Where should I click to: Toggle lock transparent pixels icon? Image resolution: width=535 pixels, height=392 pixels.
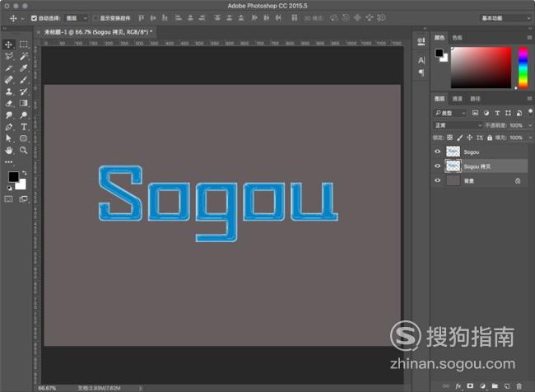click(x=449, y=138)
